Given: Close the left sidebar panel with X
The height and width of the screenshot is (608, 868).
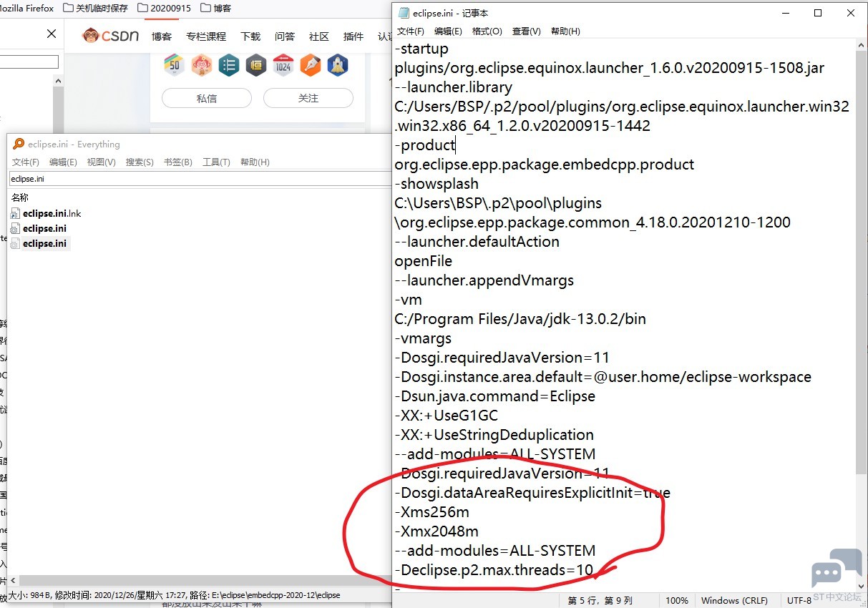Looking at the screenshot, I should point(52,34).
